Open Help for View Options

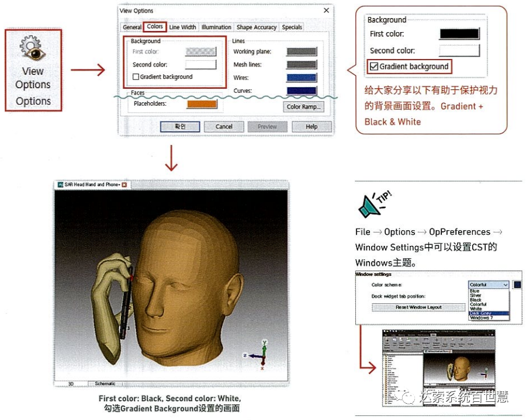[312, 126]
